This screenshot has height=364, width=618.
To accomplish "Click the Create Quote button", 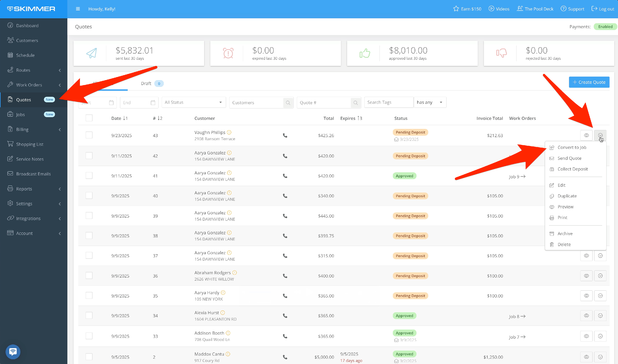I will tap(589, 82).
